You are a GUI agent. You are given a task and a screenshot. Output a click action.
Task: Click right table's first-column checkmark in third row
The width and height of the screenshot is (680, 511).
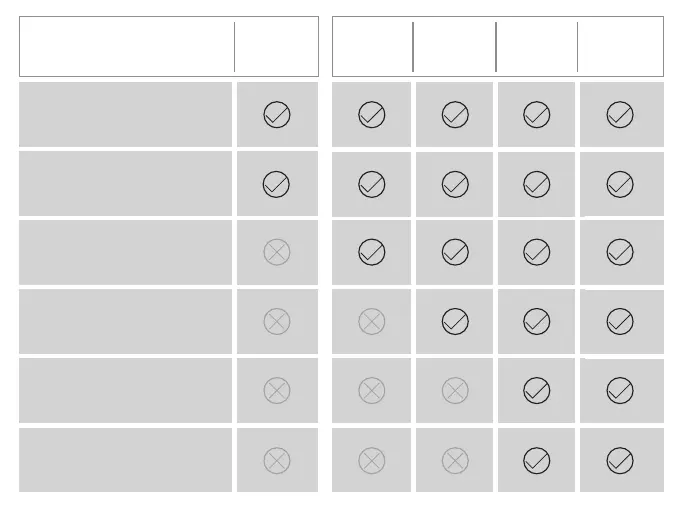(x=371, y=252)
